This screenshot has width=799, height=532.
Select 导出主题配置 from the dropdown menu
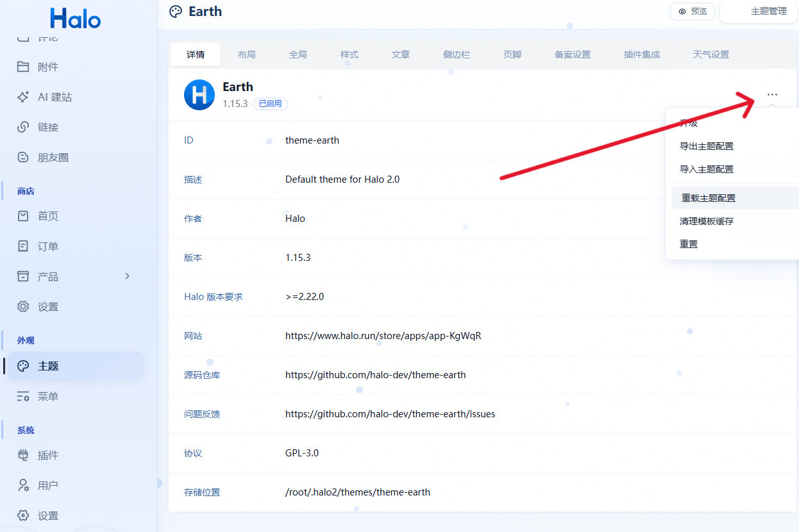tap(707, 146)
